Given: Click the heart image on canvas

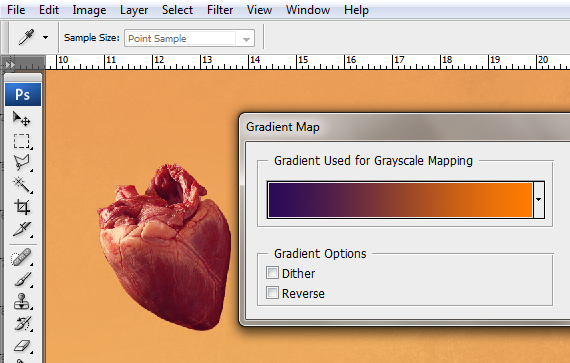Looking at the screenshot, I should pyautogui.click(x=164, y=247).
